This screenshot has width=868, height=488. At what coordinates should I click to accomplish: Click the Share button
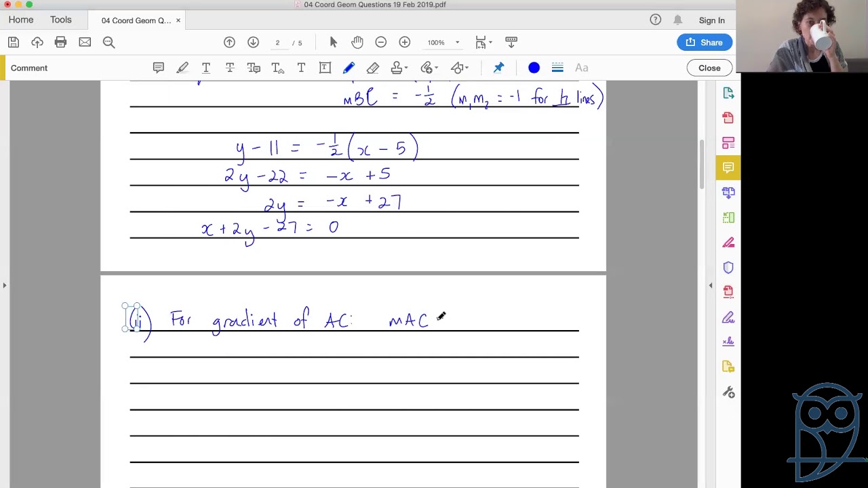coord(705,42)
